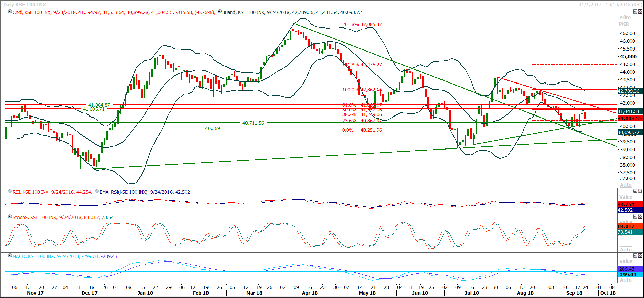
Task: Minimize the MACD indicator panel
Action: click(635, 256)
